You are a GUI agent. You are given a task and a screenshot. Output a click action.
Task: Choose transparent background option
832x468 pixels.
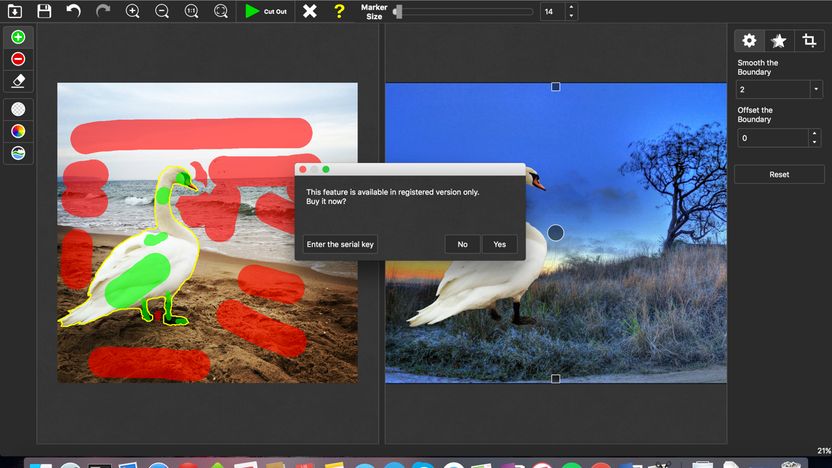click(x=18, y=109)
